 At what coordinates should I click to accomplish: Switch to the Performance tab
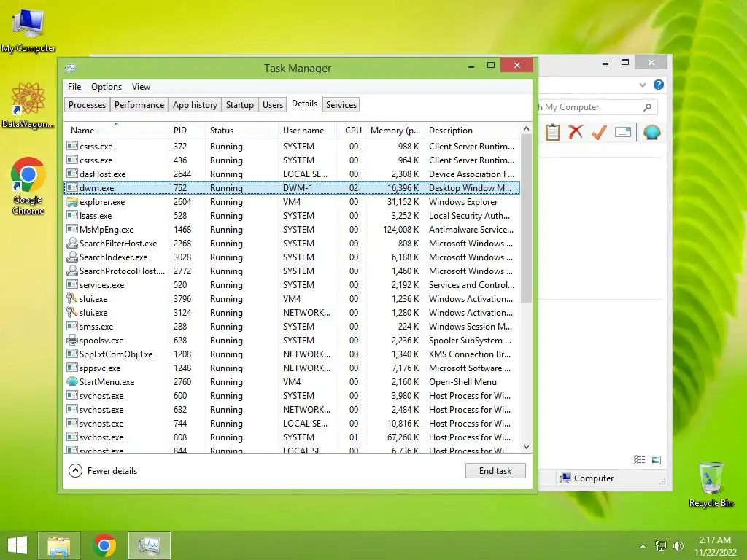tap(139, 105)
